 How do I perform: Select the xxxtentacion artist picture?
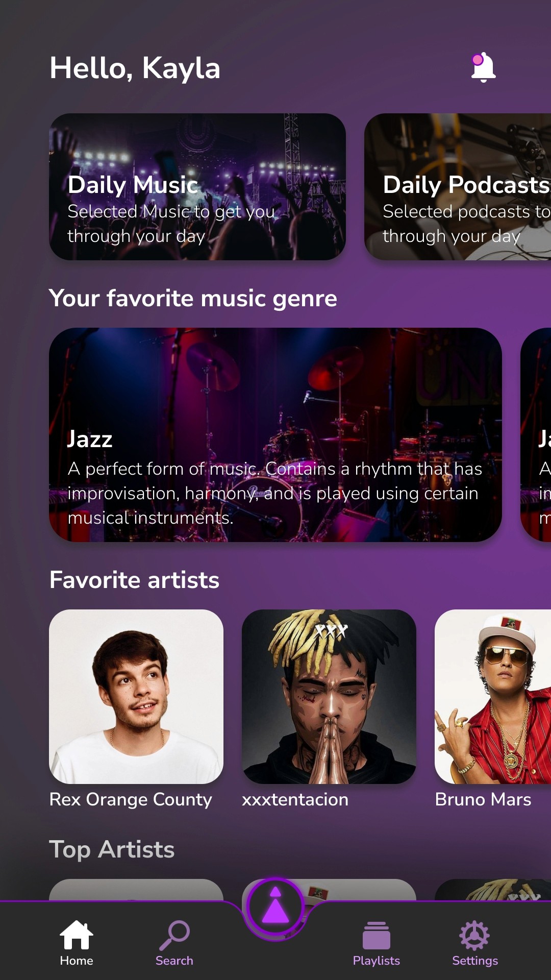(x=329, y=697)
